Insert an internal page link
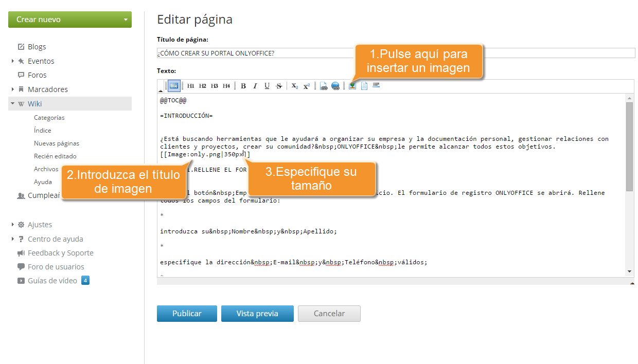Image resolution: width=638 pixels, height=364 pixels. point(324,86)
